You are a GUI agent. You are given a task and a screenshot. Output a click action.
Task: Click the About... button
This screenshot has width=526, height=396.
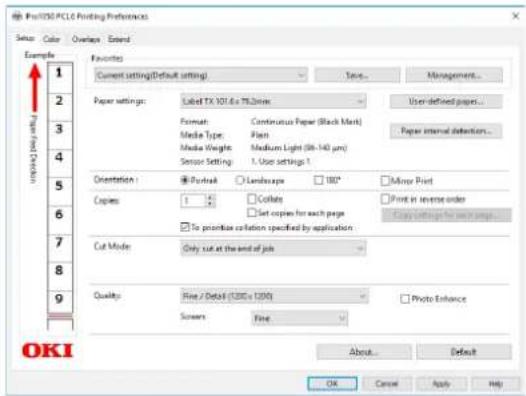click(364, 352)
